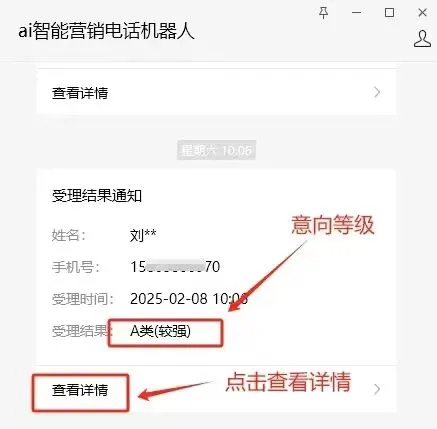Click the ai智能营销电话机器人 chat title

point(106,31)
